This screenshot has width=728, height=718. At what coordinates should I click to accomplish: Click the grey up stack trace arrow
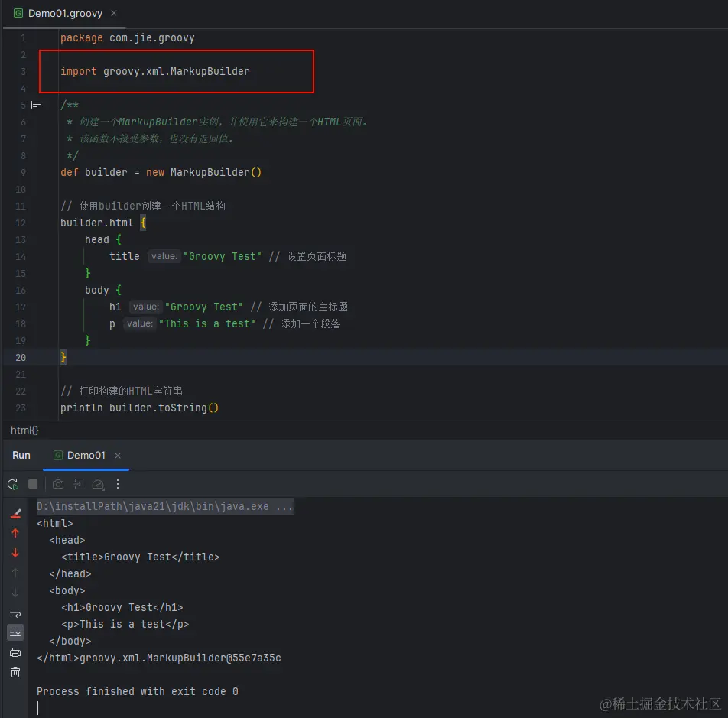pos(15,573)
